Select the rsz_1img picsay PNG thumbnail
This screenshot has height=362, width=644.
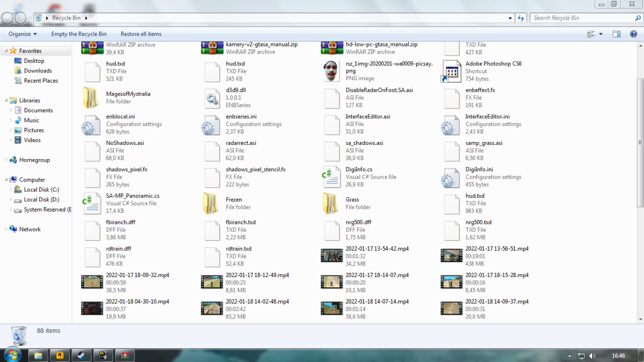coord(331,71)
